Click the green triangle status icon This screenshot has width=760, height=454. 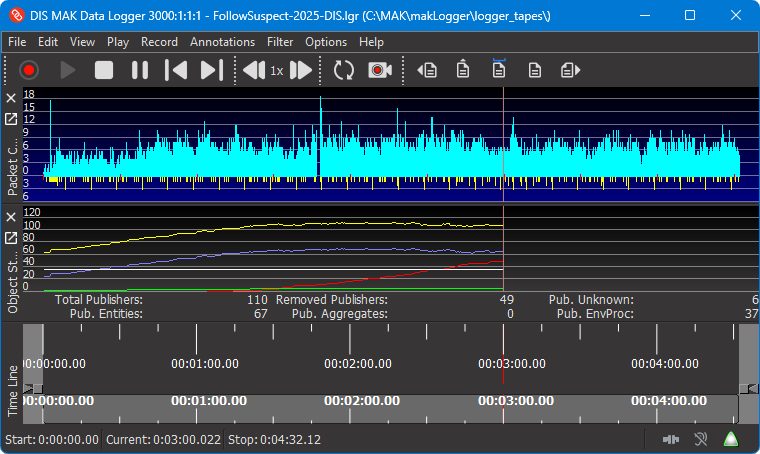point(731,439)
